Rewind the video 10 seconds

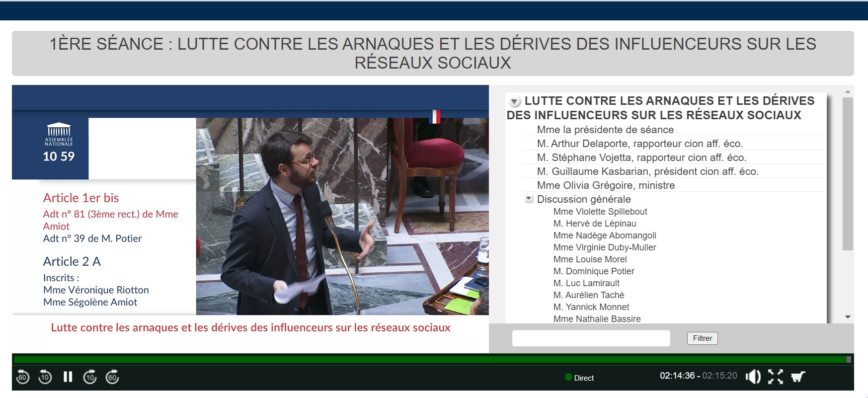(x=45, y=377)
